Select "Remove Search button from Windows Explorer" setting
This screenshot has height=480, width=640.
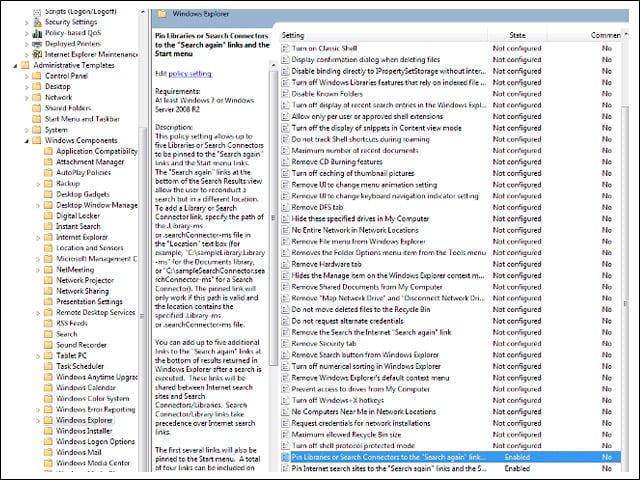click(x=365, y=355)
